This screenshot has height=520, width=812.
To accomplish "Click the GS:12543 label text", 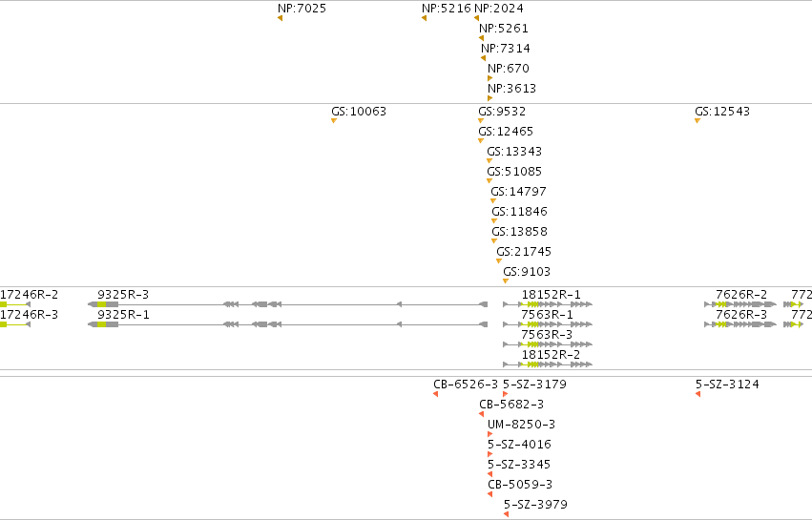I will tap(722, 112).
